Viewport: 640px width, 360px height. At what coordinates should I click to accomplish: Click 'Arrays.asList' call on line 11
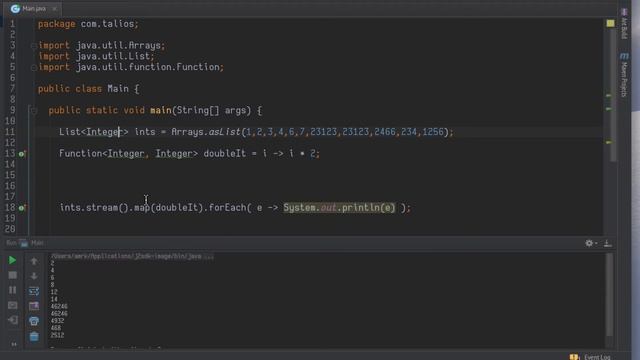[x=206, y=132]
